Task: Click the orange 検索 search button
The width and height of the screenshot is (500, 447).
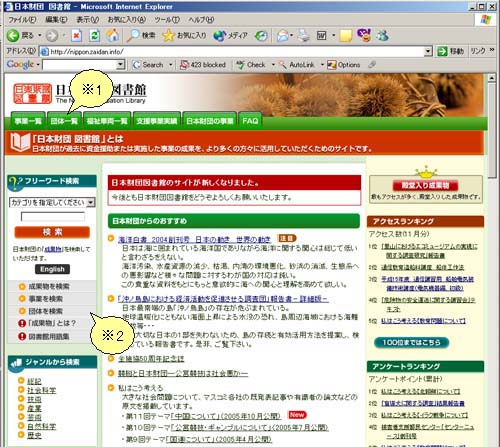Action: tap(52, 232)
